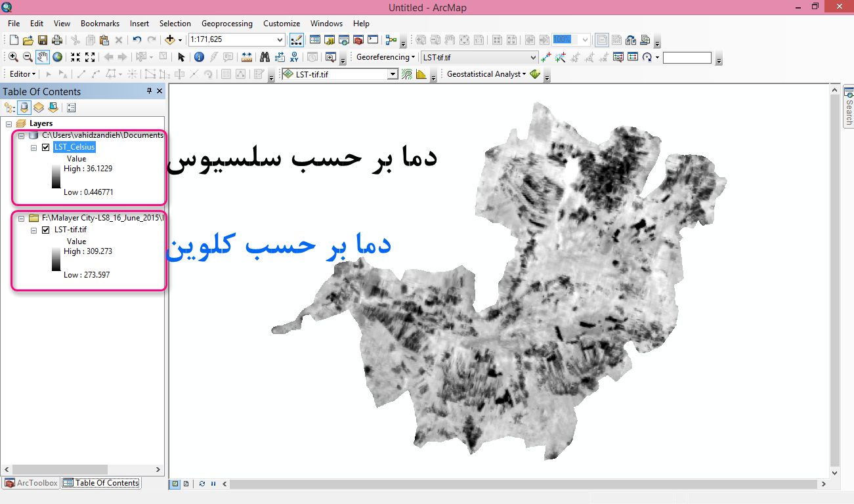The image size is (854, 504).
Task: Collapse the LST-tif.tif layer legend
Action: [33, 230]
